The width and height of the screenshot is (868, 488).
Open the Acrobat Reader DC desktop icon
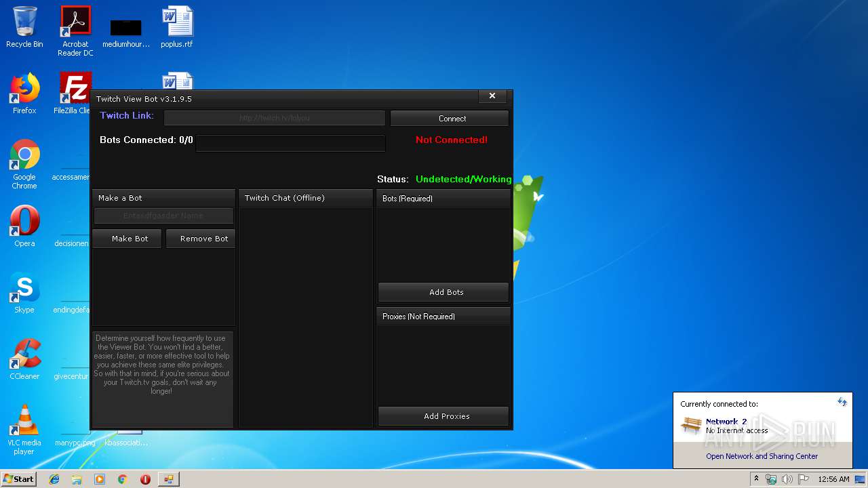(x=75, y=31)
